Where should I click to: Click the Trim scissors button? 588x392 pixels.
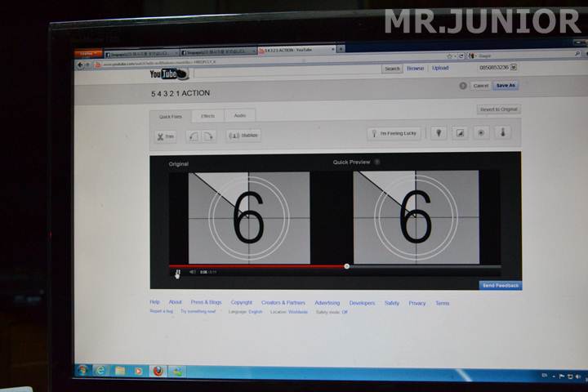pyautogui.click(x=165, y=136)
